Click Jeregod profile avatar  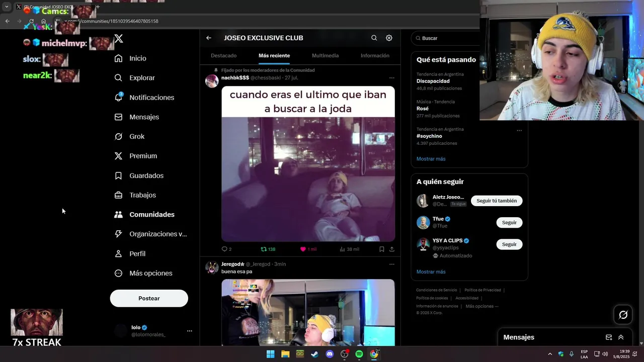tap(212, 267)
